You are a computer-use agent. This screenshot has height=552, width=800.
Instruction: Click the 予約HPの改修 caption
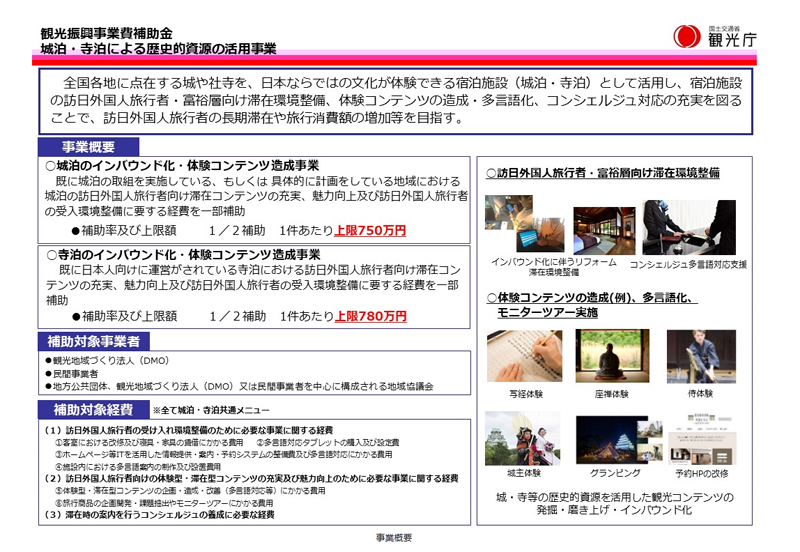pos(702,473)
